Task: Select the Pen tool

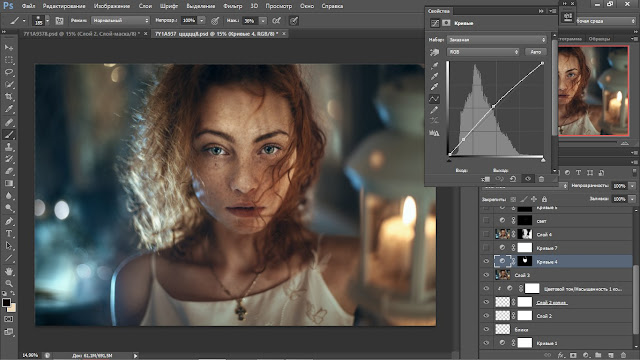Action: click(x=9, y=221)
